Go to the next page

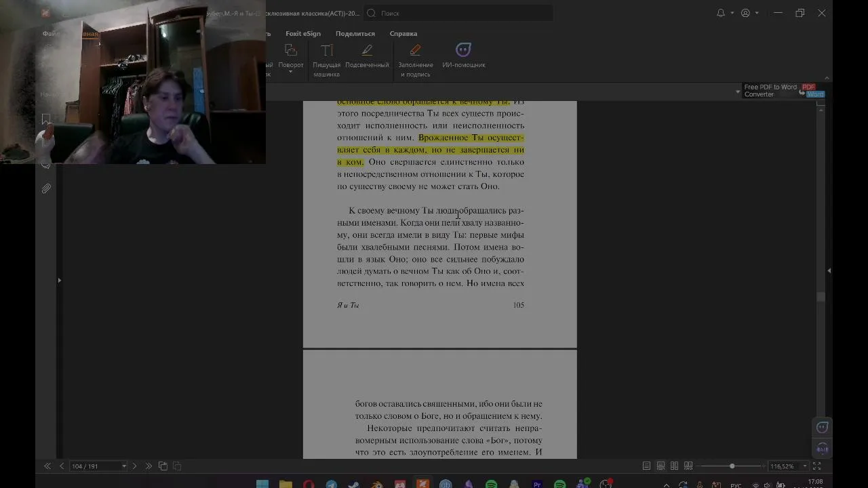(134, 466)
